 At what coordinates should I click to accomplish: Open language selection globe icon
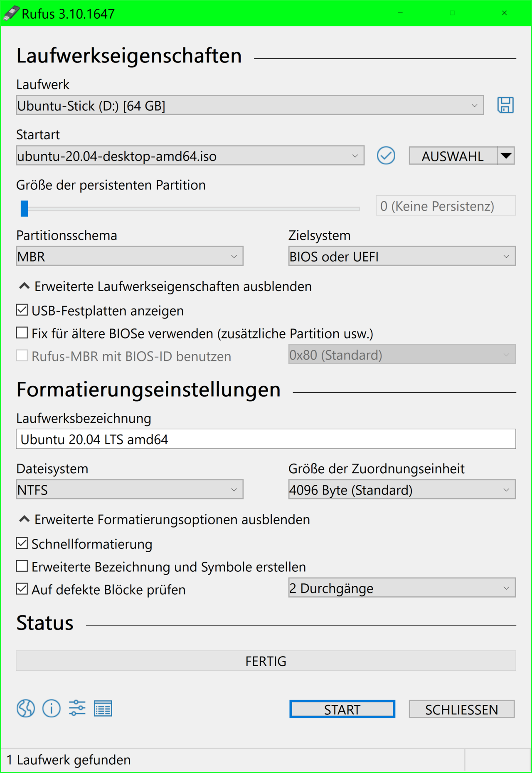26,708
